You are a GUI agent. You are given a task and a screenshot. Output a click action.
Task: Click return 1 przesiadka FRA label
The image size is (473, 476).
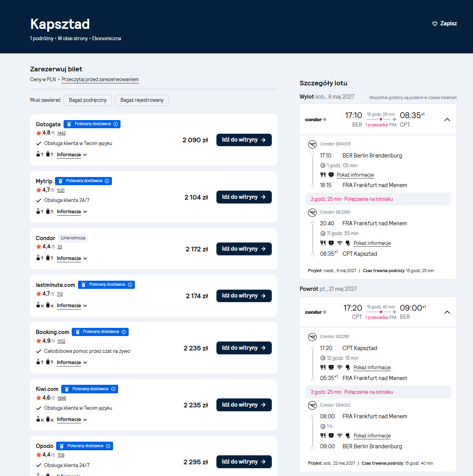pyautogui.click(x=381, y=318)
